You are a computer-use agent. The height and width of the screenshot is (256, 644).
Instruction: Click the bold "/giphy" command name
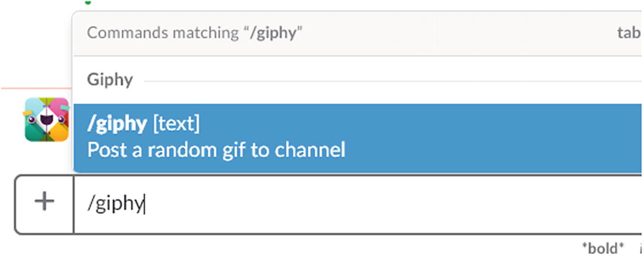(x=117, y=124)
